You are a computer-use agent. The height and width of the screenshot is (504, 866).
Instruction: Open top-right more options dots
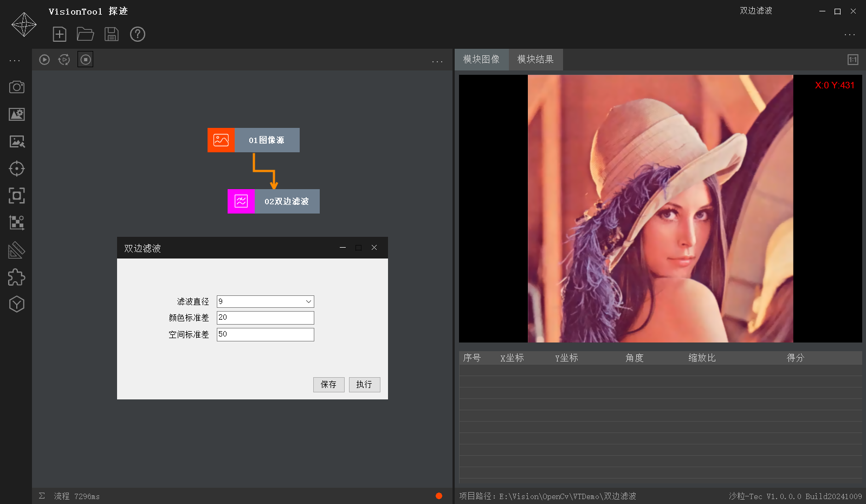point(850,35)
